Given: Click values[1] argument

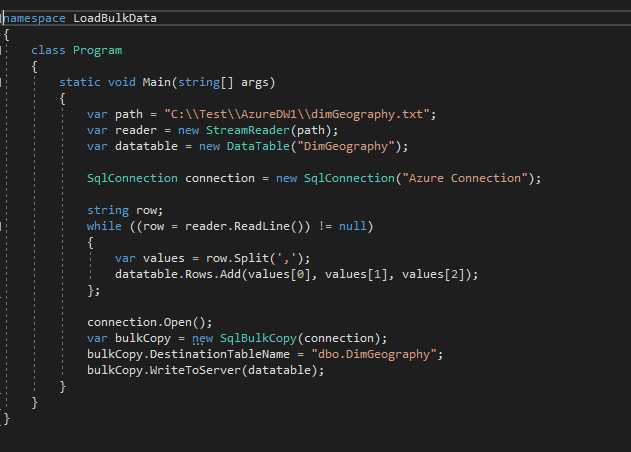Looking at the screenshot, I should tap(356, 275).
